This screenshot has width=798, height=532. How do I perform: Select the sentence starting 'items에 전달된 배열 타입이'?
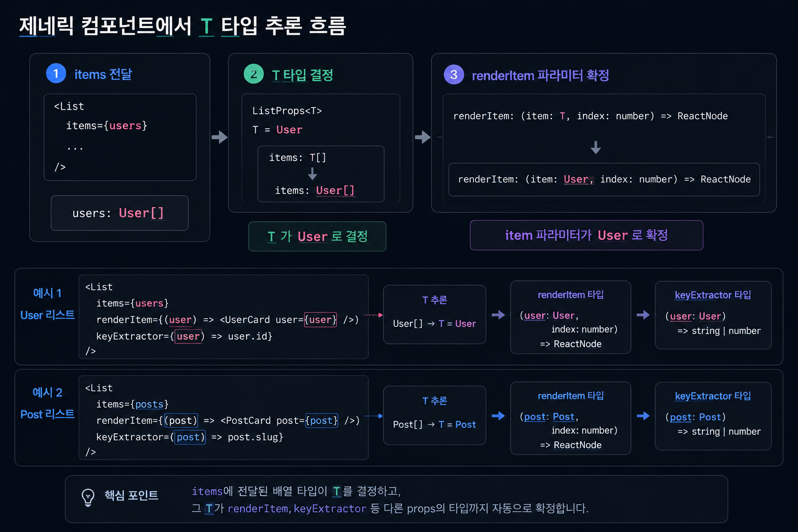pyautogui.click(x=296, y=491)
